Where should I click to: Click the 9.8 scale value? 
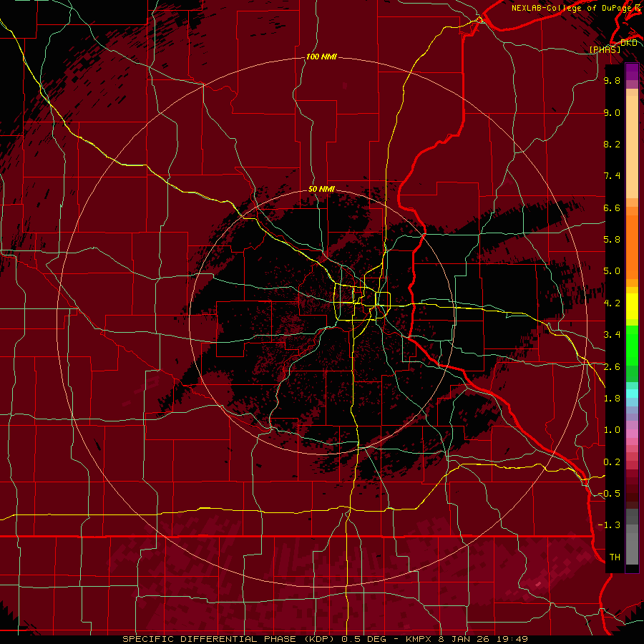point(612,80)
